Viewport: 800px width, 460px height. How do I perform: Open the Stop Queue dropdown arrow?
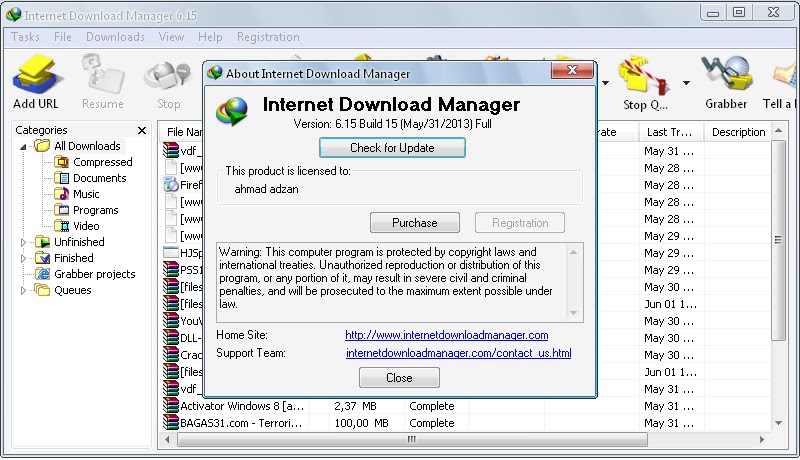pos(686,83)
